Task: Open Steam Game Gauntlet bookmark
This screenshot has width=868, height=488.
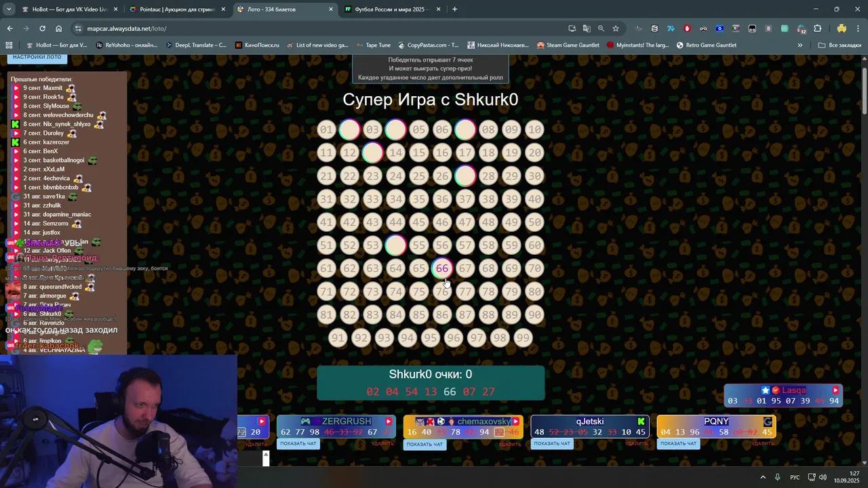Action: click(568, 45)
